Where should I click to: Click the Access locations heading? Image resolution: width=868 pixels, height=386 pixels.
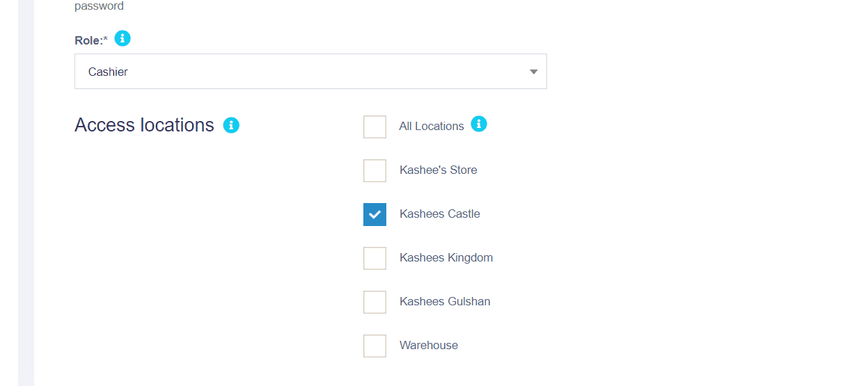144,125
